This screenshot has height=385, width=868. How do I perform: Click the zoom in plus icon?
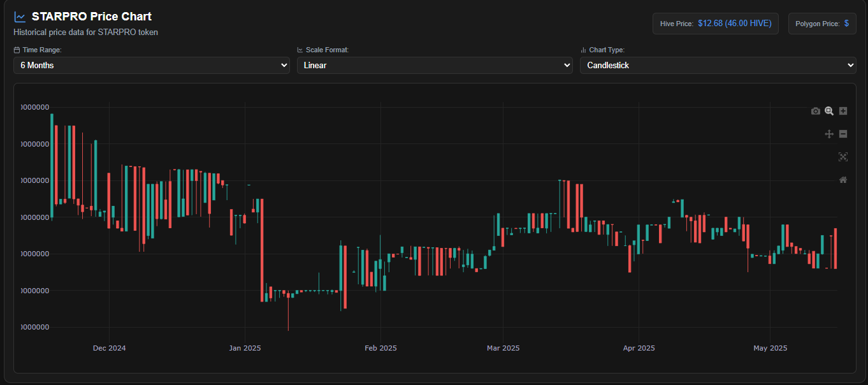(843, 111)
